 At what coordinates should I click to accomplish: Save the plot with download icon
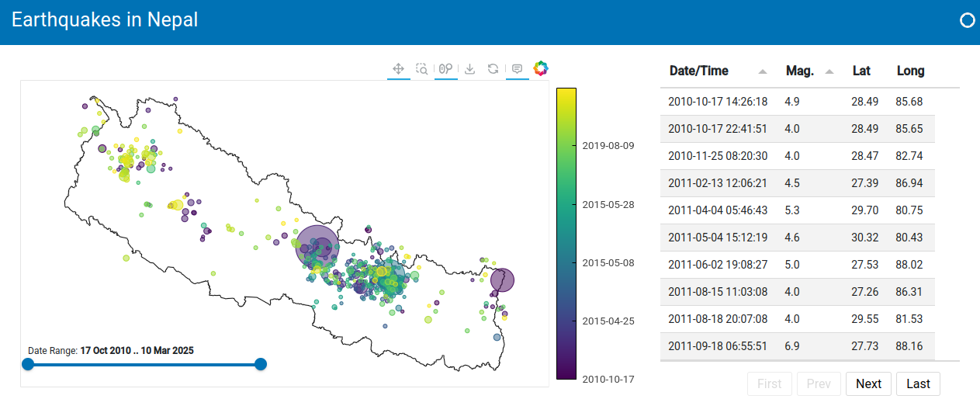pos(469,68)
